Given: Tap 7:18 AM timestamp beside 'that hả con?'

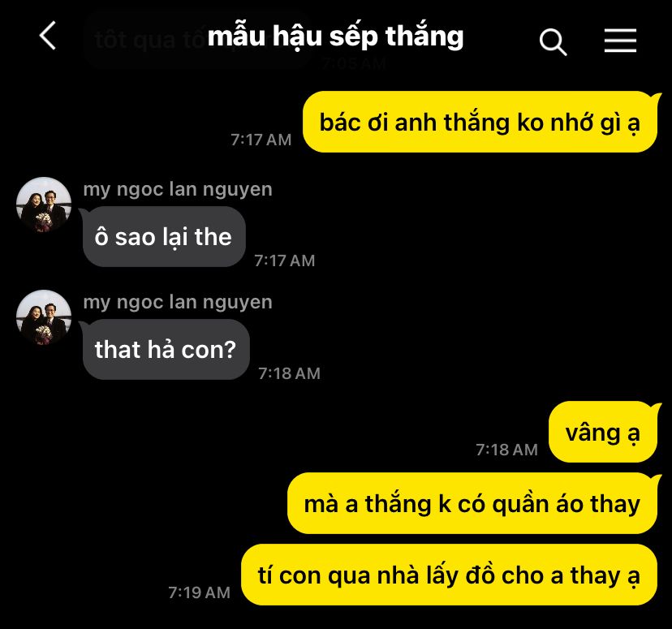Looking at the screenshot, I should tap(289, 373).
